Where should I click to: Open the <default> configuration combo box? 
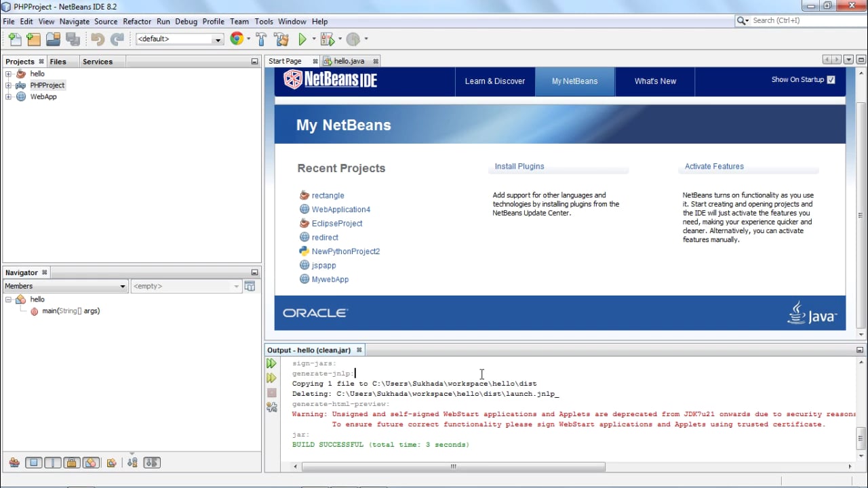coord(180,39)
